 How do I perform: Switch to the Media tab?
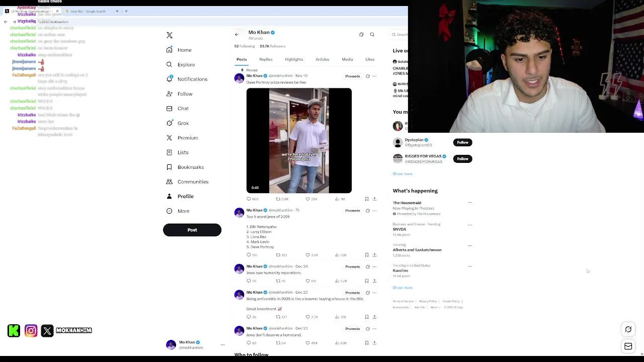(347, 59)
